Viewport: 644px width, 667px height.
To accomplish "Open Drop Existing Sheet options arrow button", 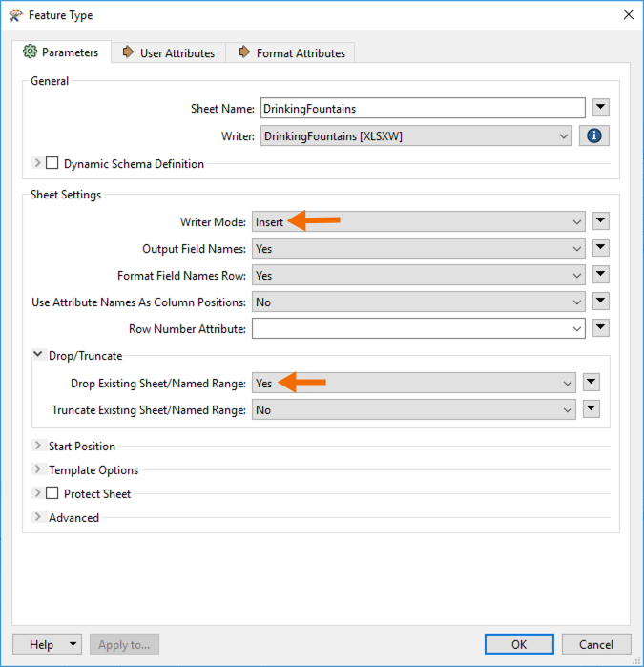I will (x=592, y=382).
